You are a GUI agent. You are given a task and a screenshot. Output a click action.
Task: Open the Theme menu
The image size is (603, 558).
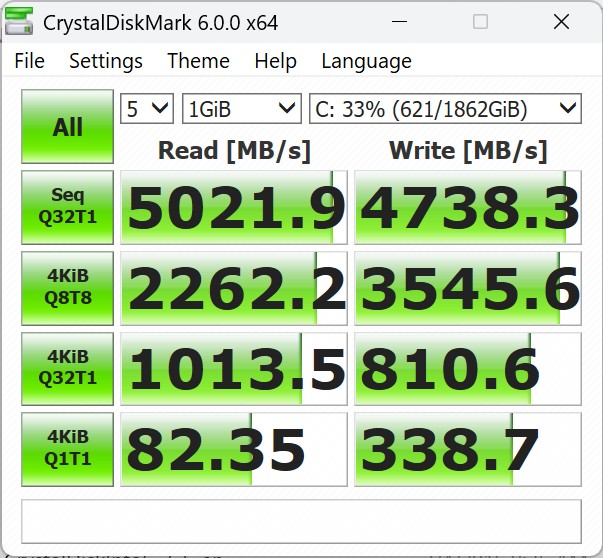(198, 61)
